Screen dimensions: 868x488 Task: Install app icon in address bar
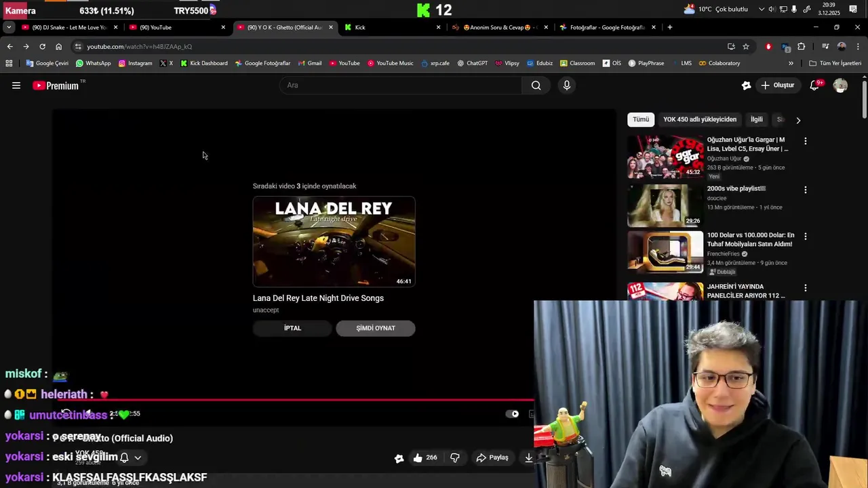(731, 46)
